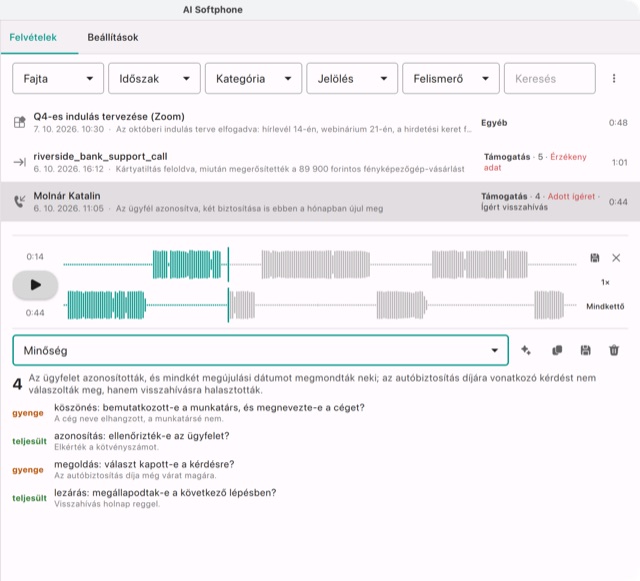Toggle the Mindkettő channel selector
The image size is (640, 581).
(x=605, y=306)
